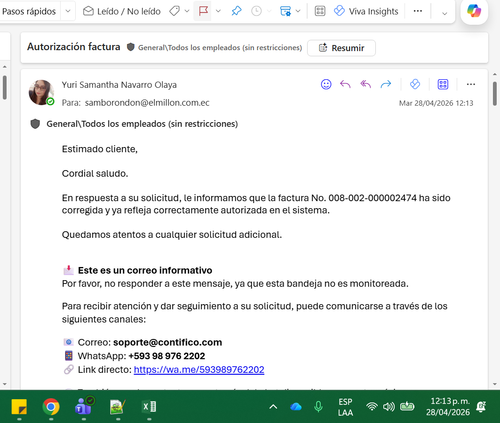This screenshot has width=500, height=423.
Task: Pin this message with the pin icon
Action: tap(236, 11)
